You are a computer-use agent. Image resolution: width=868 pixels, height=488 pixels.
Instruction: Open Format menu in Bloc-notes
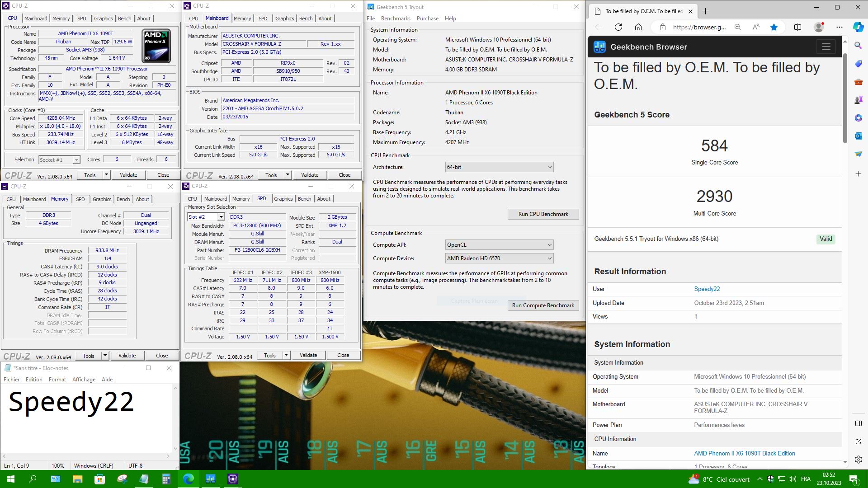tap(57, 380)
